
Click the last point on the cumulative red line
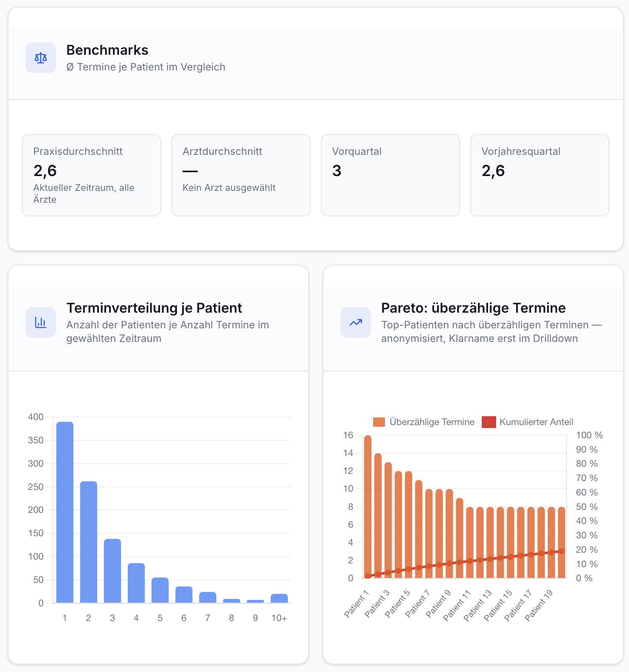pyautogui.click(x=562, y=551)
